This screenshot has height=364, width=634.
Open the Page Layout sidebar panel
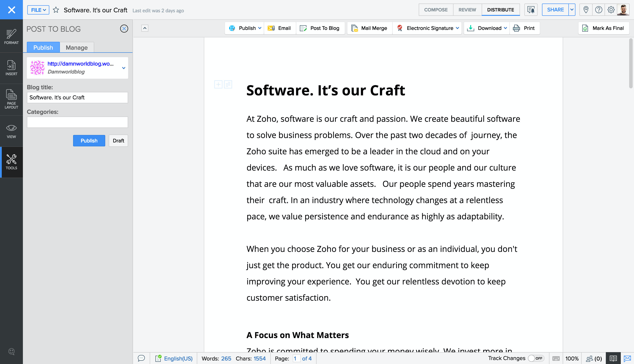pyautogui.click(x=11, y=99)
